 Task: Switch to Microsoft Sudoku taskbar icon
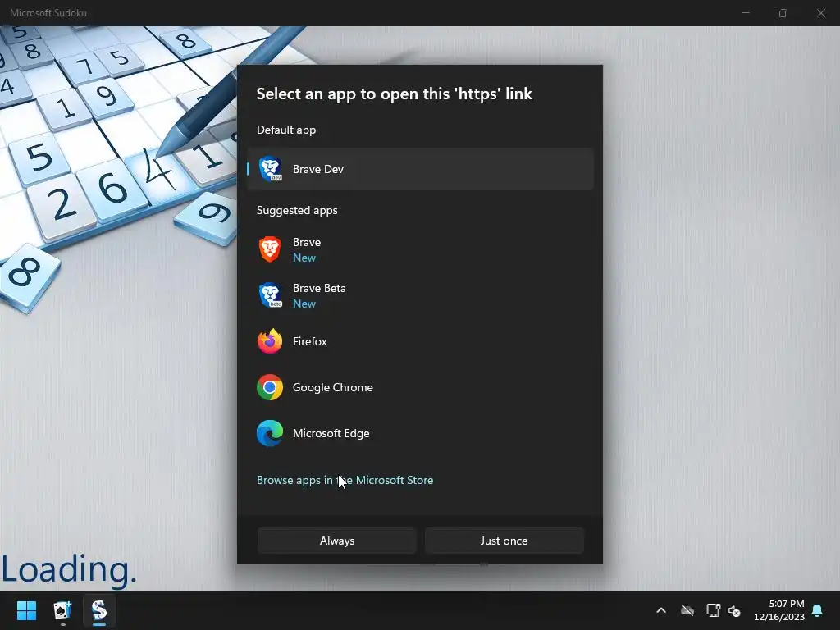tap(99, 610)
